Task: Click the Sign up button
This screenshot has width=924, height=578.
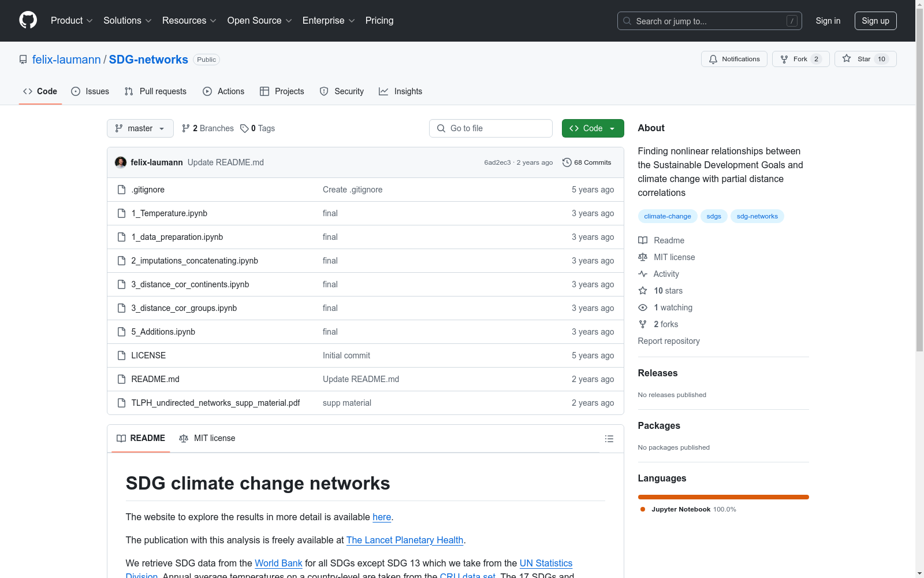Action: [x=875, y=21]
